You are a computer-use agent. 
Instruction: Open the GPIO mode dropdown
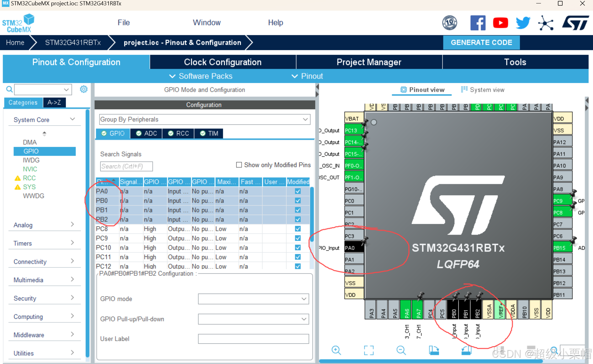click(253, 299)
